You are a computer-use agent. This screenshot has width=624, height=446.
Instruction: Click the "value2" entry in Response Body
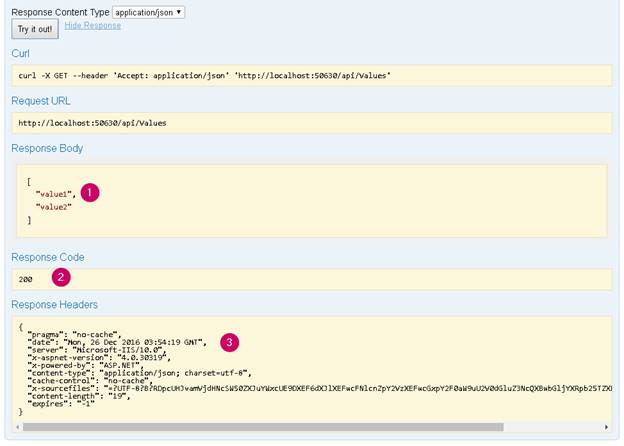pos(54,207)
